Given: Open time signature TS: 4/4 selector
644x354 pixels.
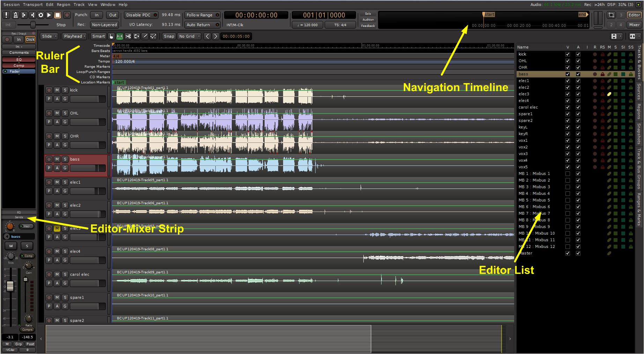Looking at the screenshot, I should [340, 25].
